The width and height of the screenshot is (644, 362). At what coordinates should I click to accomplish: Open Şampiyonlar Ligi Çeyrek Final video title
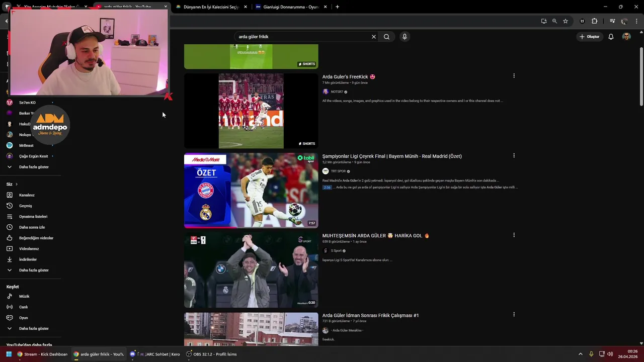tap(392, 156)
